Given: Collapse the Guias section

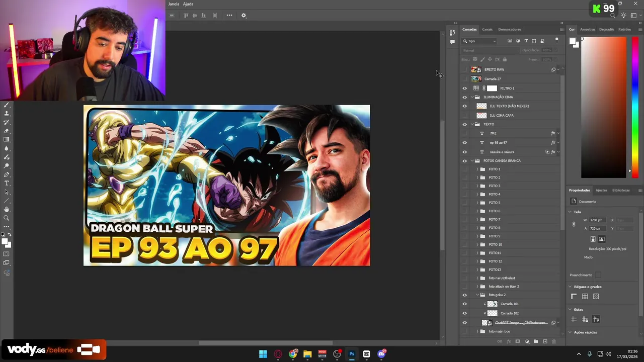Looking at the screenshot, I should pyautogui.click(x=570, y=310).
